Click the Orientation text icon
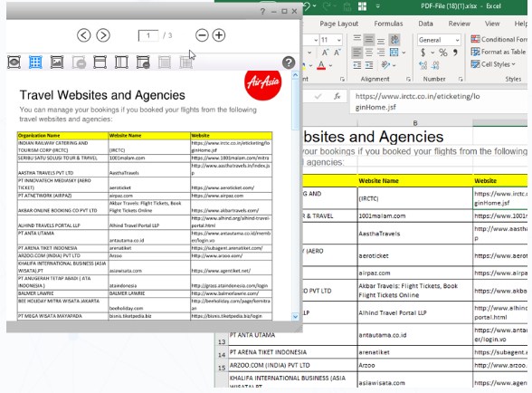This screenshot has width=532, height=393. pyautogui.click(x=385, y=64)
